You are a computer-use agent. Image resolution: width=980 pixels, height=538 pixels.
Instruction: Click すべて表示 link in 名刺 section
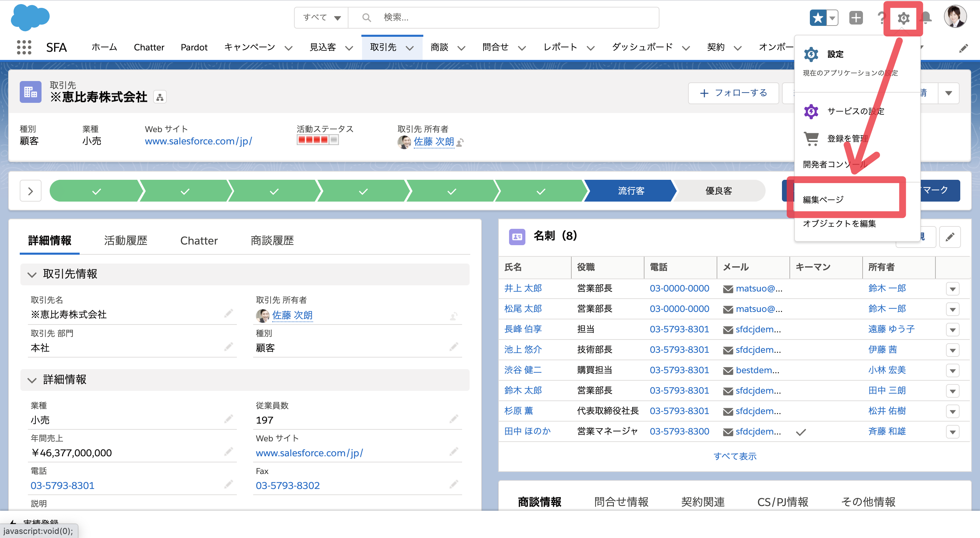click(735, 456)
